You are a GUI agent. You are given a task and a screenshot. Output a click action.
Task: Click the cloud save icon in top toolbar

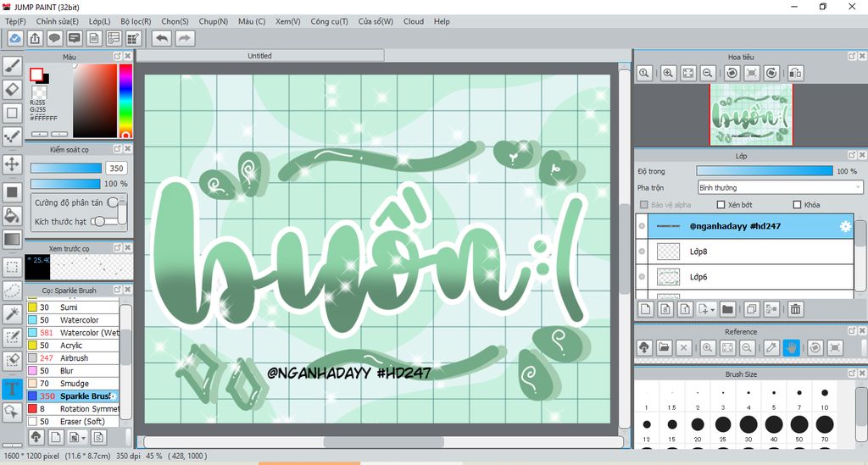(15, 38)
